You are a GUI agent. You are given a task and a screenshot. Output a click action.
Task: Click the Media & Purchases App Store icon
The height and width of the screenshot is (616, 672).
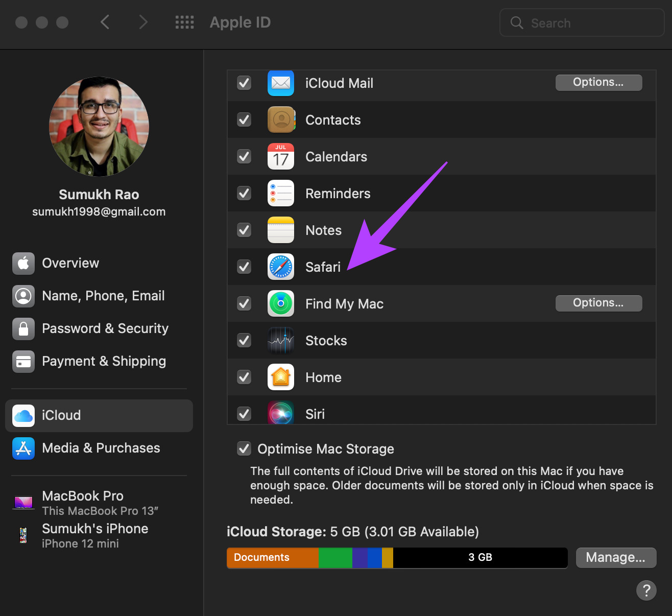point(23,448)
